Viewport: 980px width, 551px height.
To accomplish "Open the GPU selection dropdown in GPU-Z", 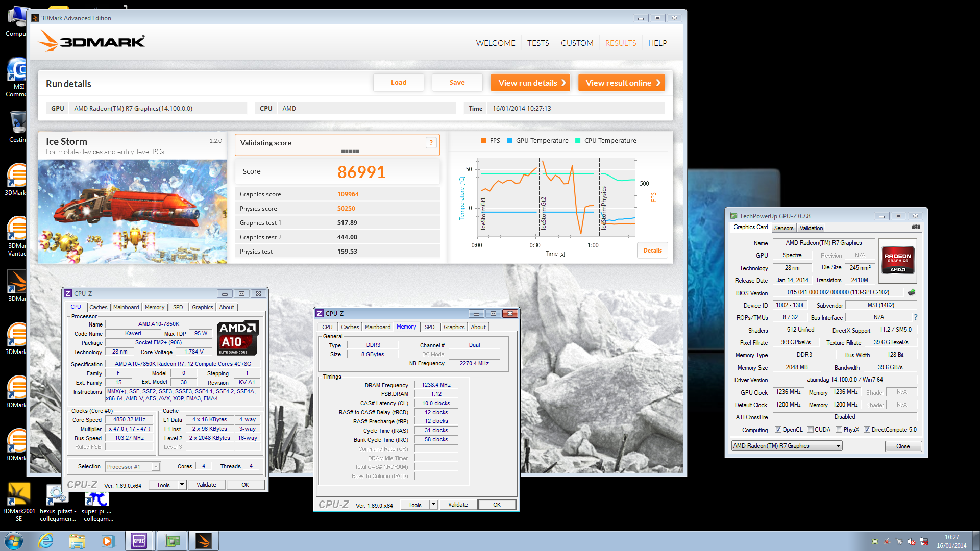I will (787, 446).
